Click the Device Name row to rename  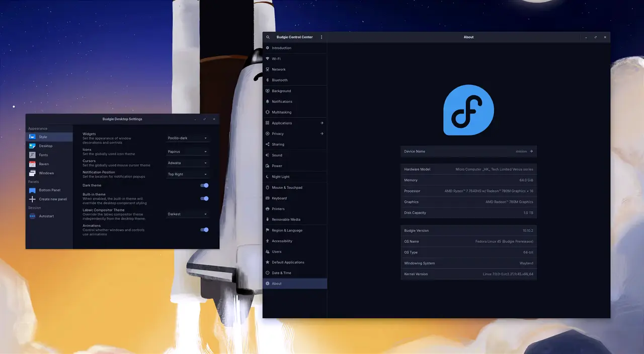468,151
